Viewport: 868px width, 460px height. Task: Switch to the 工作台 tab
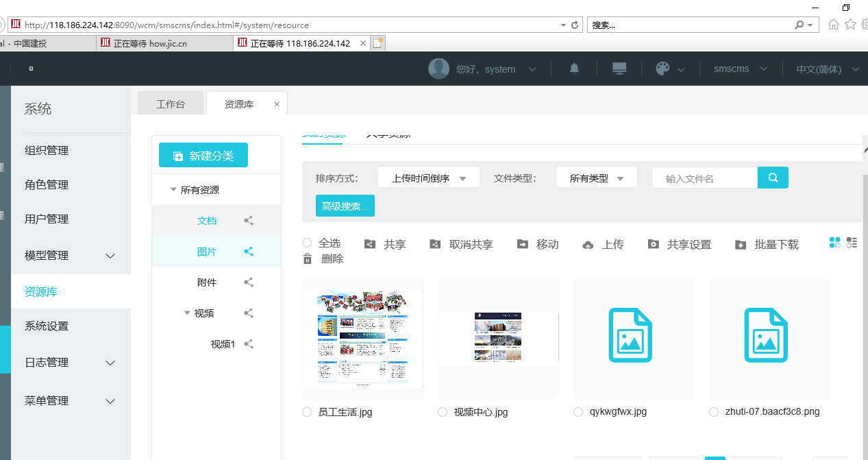[x=171, y=104]
